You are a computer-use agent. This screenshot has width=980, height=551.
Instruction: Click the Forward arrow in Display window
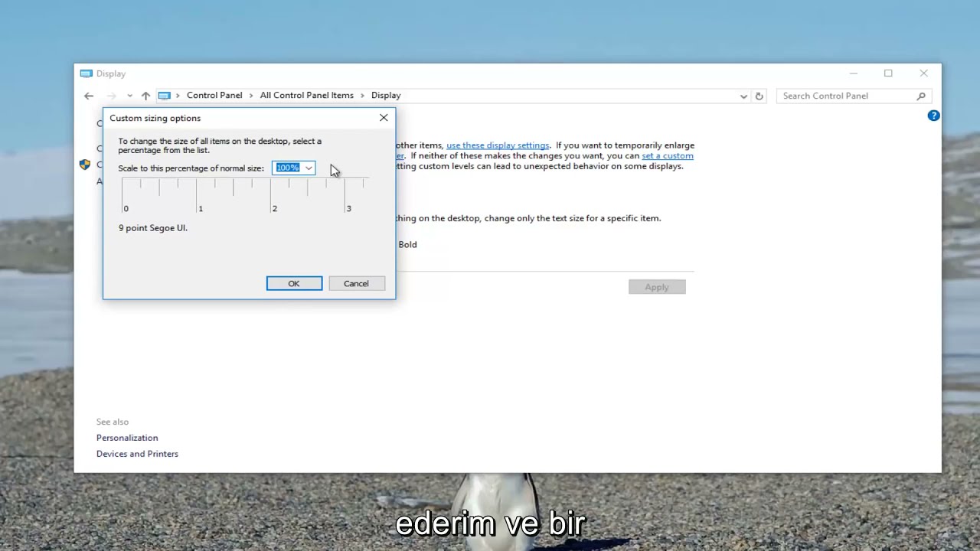112,96
